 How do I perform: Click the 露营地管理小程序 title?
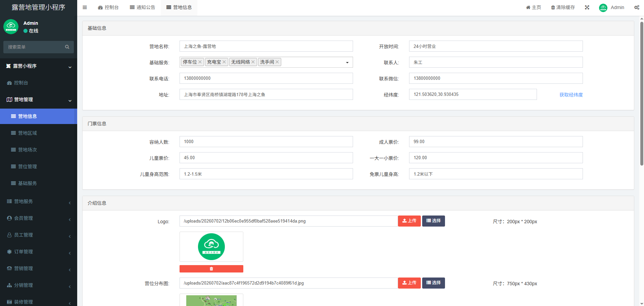coord(39,7)
